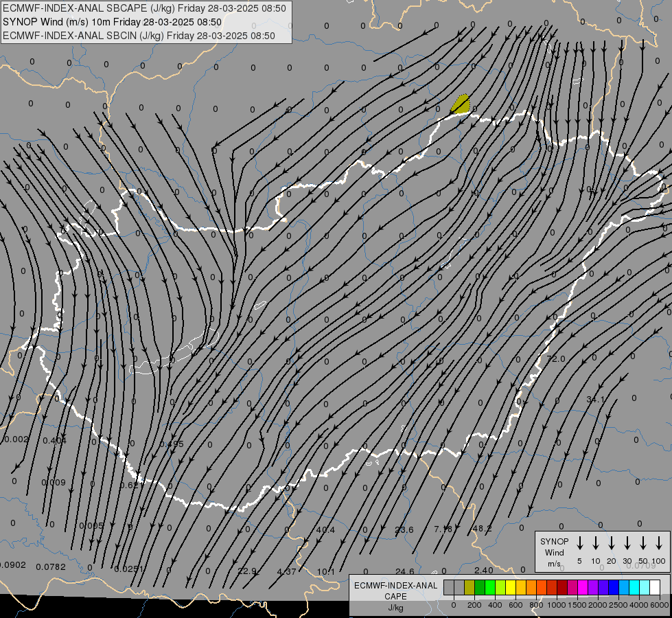This screenshot has height=618, width=672.
Task: Click the 7.18 value on the map
Action: [x=443, y=529]
